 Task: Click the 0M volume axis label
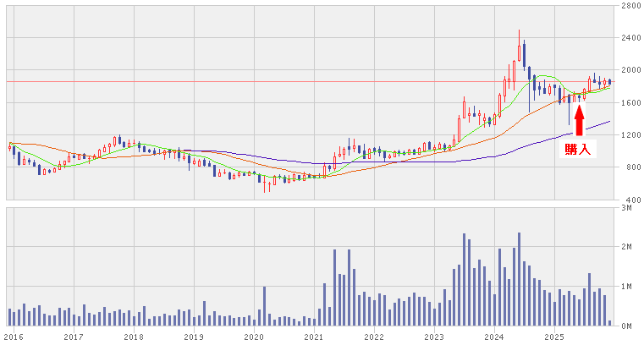(625, 326)
